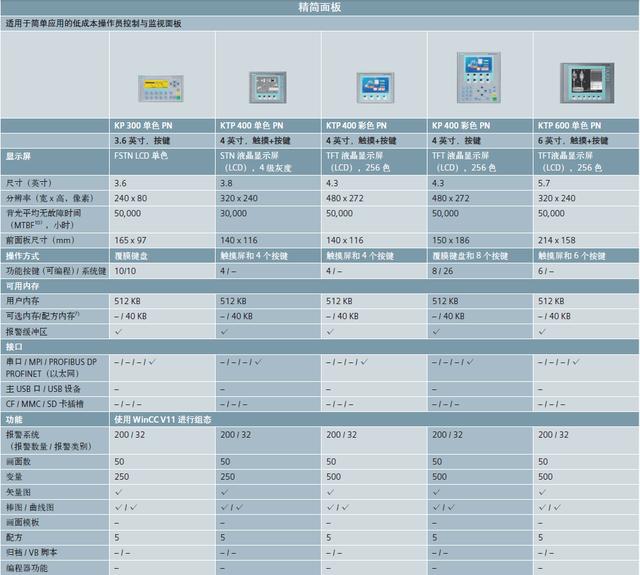The image size is (640, 575).
Task: Click the 变量 row label
Action: (x=14, y=477)
